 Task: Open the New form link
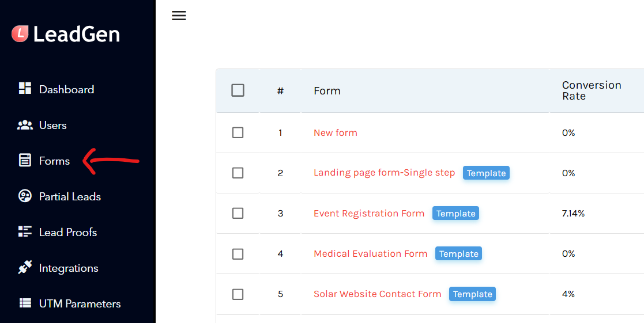(x=336, y=132)
